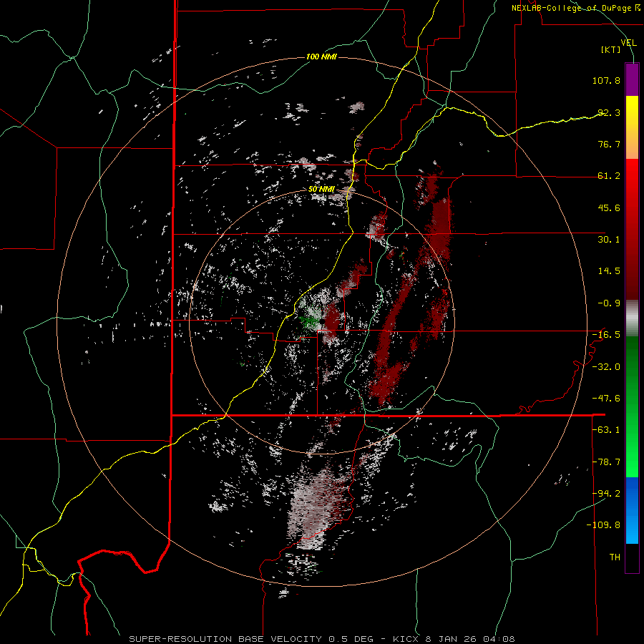644x644 pixels.
Task: Click the TH legend label
Action: coord(615,557)
